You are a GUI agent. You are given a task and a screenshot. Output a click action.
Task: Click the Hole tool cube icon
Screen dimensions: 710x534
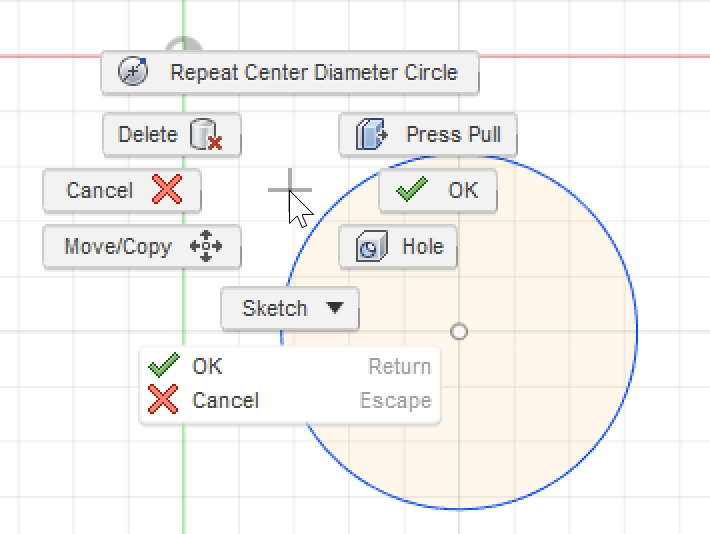tap(371, 246)
